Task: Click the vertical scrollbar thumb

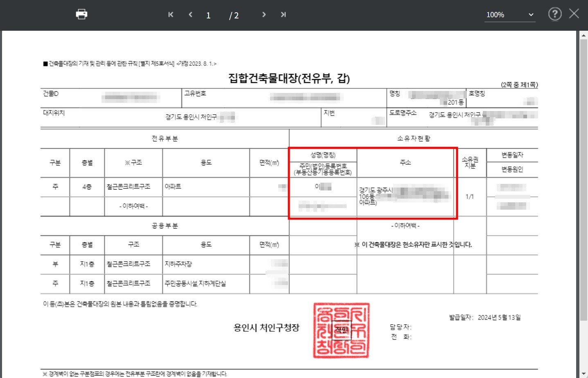Action: point(583,179)
